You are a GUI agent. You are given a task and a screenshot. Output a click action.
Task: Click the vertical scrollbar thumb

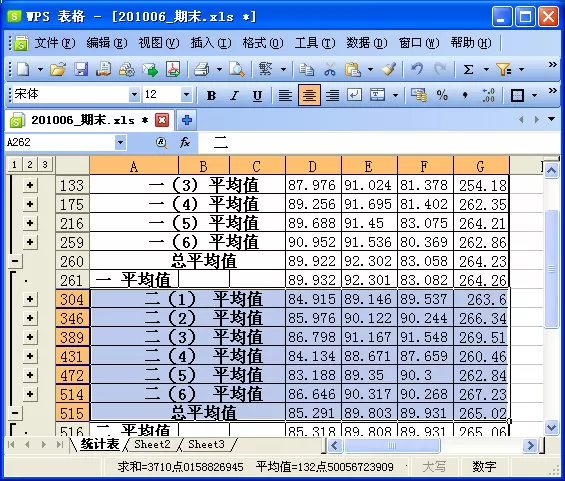(x=551, y=269)
